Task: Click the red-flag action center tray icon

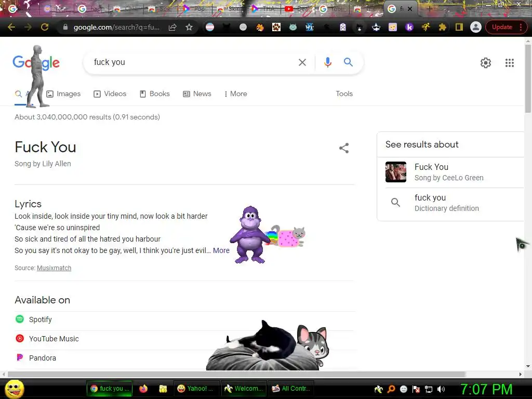Action: (416, 389)
